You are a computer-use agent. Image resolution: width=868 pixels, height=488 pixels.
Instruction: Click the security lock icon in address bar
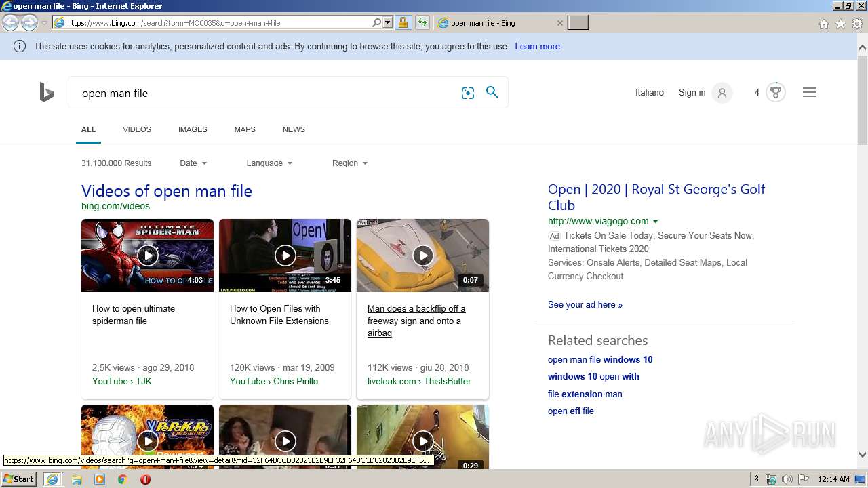click(x=403, y=22)
